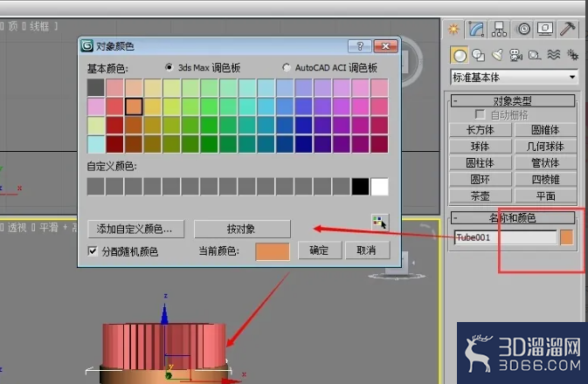Select the Systems gears icon

click(572, 56)
